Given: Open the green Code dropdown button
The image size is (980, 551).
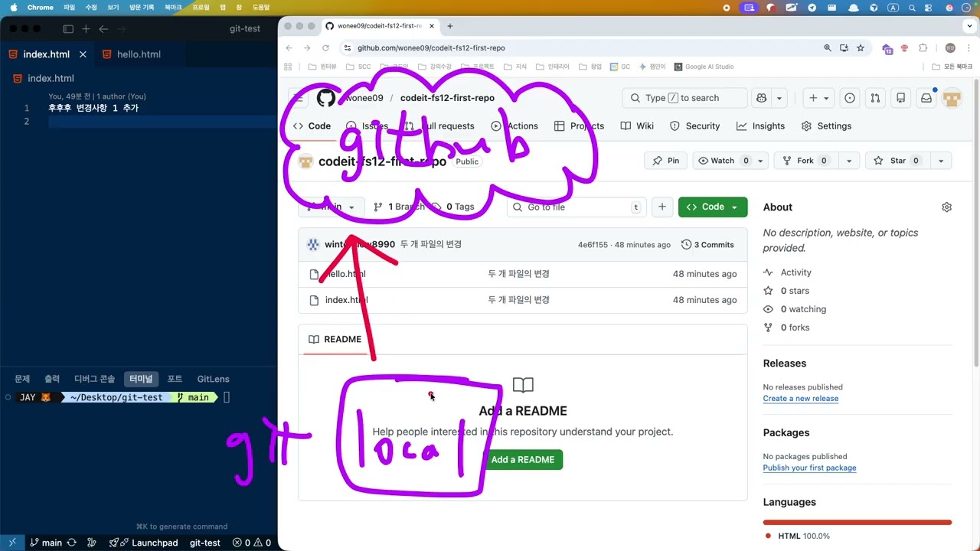Looking at the screenshot, I should coord(713,207).
